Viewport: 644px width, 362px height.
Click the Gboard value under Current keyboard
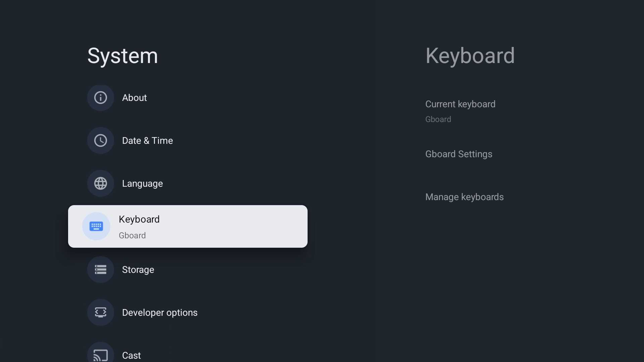click(438, 119)
